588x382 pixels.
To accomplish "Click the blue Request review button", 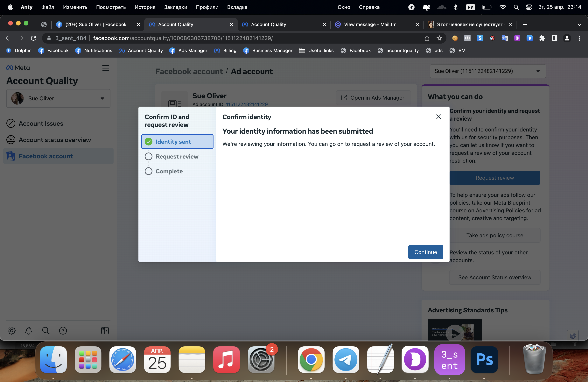I will (495, 178).
